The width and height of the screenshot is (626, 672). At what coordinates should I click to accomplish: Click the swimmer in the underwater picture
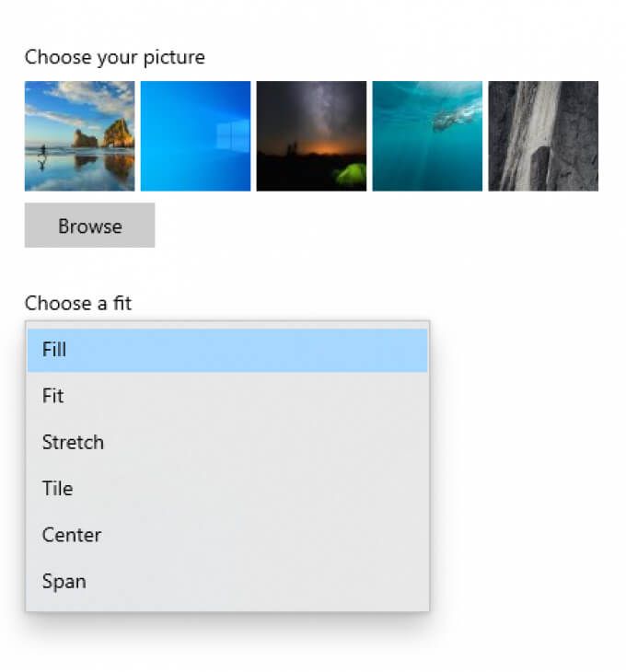coord(452,117)
